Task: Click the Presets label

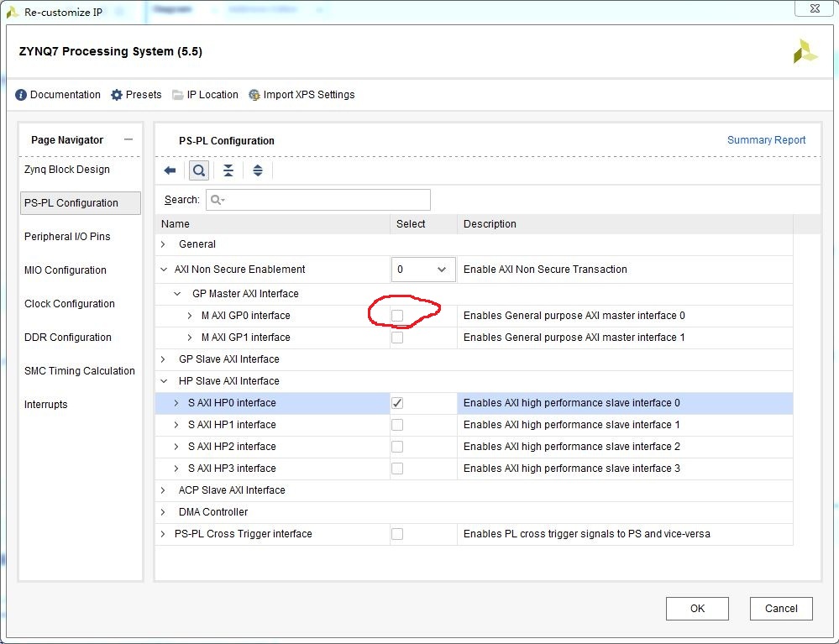Action: (144, 95)
